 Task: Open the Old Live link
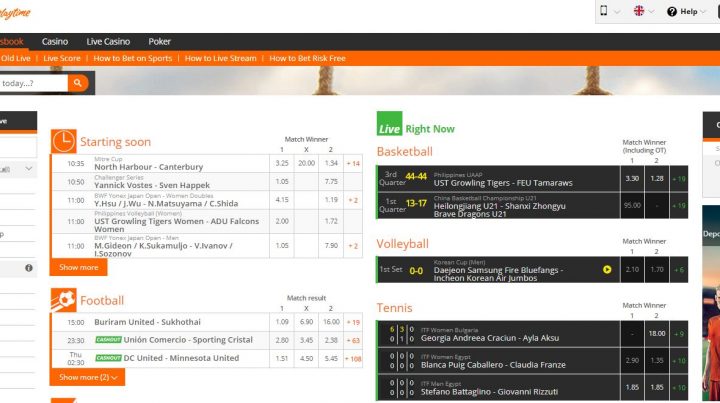pos(16,58)
